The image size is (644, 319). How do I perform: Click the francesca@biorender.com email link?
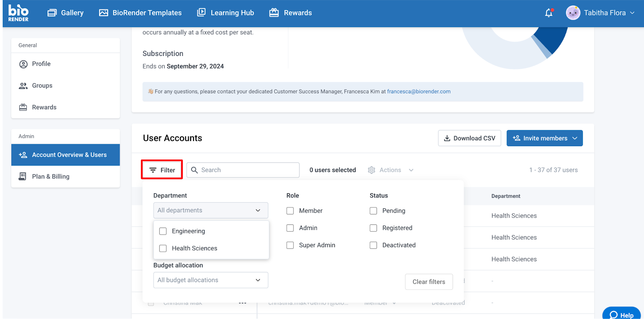419,91
